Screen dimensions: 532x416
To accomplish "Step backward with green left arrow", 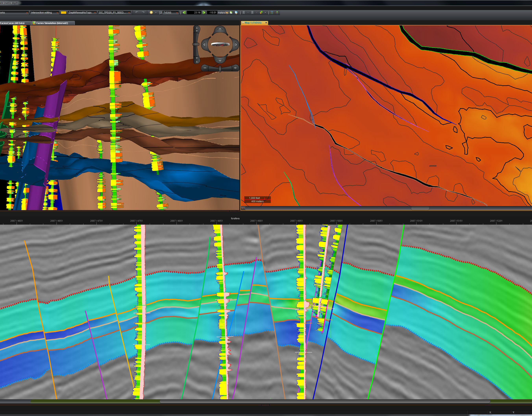I will pos(184,12).
